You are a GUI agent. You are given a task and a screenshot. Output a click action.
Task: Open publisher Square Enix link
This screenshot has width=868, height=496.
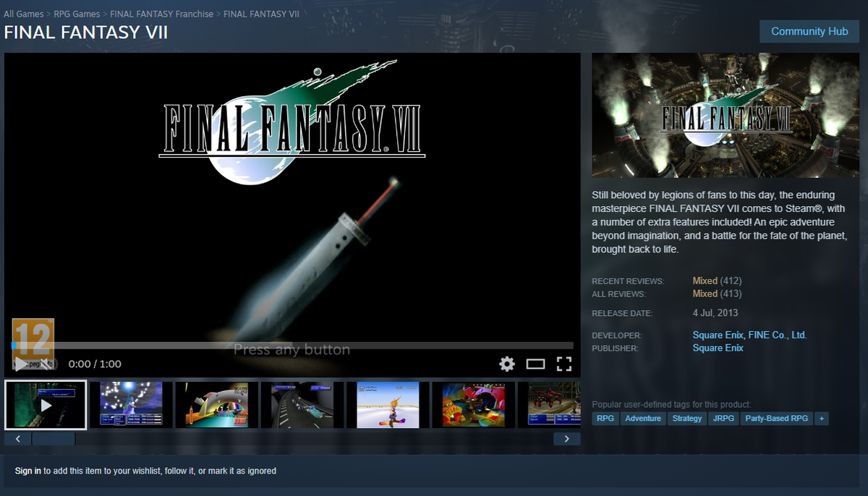(718, 348)
